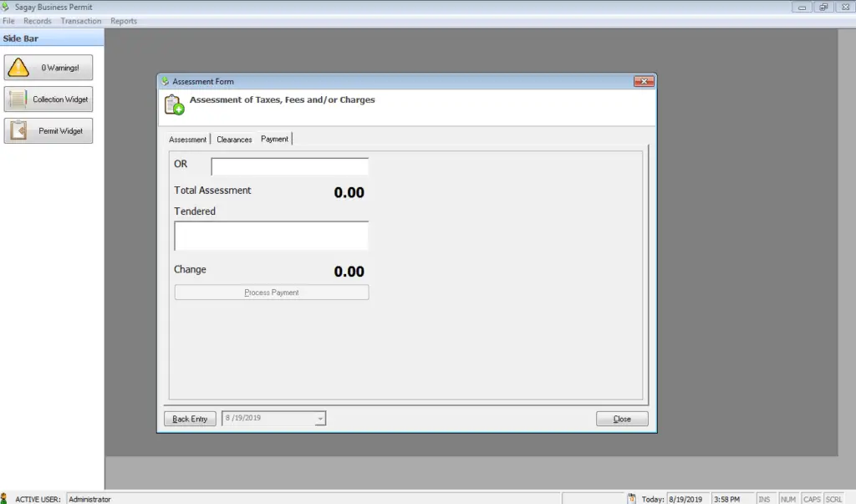Image resolution: width=856 pixels, height=504 pixels.
Task: Open the Transaction menu
Action: pos(80,20)
